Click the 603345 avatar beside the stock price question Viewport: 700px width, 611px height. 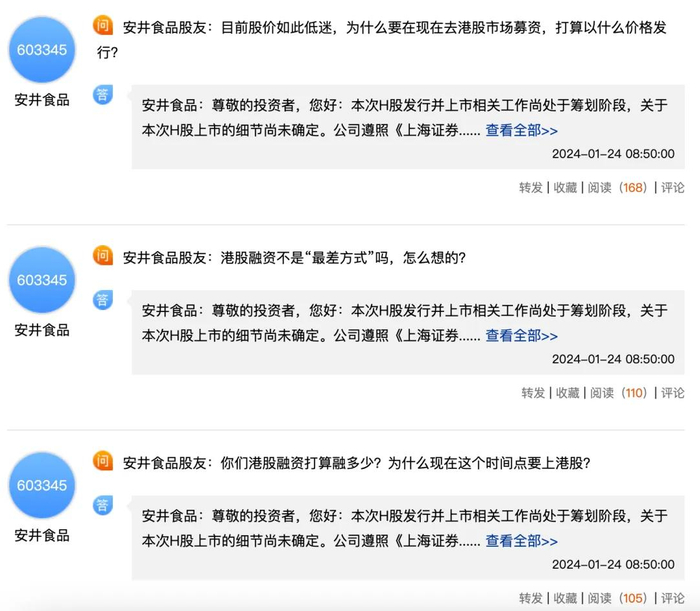(42, 50)
